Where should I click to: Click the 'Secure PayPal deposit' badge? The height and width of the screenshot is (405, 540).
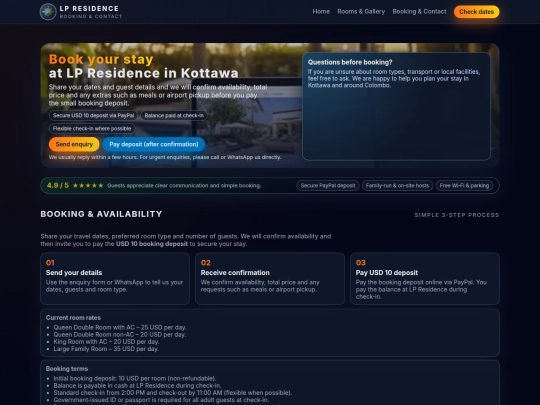[328, 186]
